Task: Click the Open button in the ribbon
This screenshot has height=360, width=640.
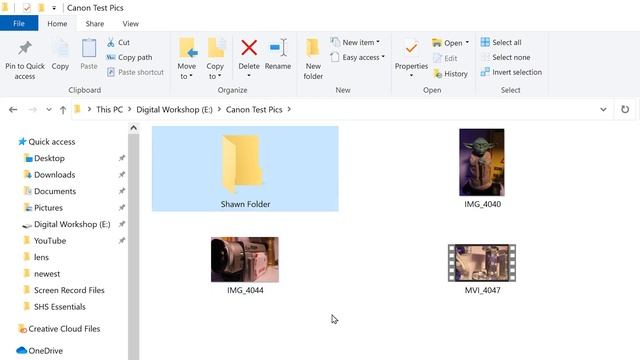Action: (447, 43)
